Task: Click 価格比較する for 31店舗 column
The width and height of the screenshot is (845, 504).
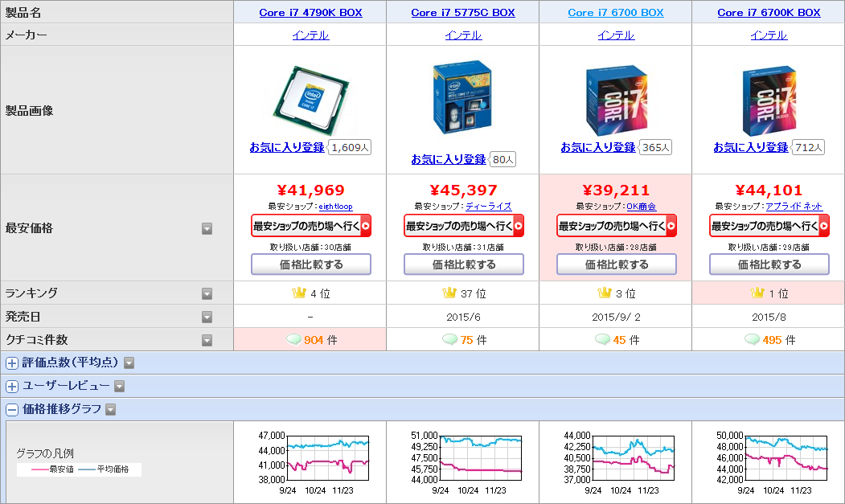Action: pos(464,264)
